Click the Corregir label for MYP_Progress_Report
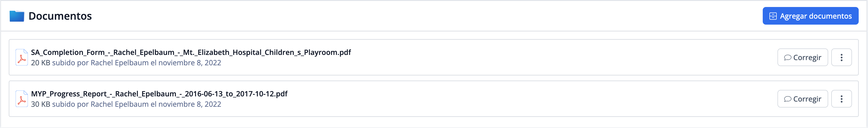The image size is (868, 128). (807, 99)
